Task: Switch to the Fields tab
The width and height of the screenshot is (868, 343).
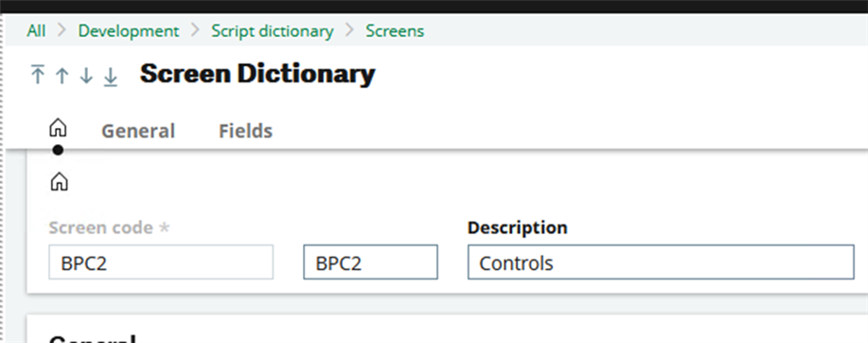Action: (x=245, y=132)
